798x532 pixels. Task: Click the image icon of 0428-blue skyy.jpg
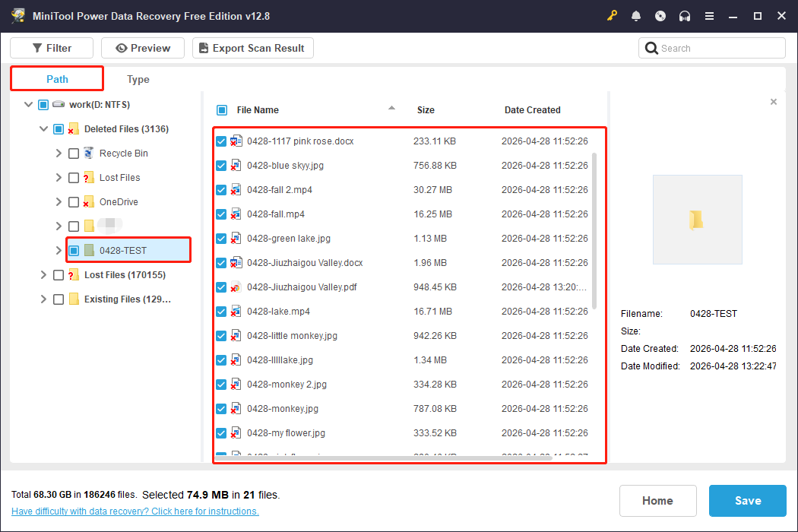(236, 166)
